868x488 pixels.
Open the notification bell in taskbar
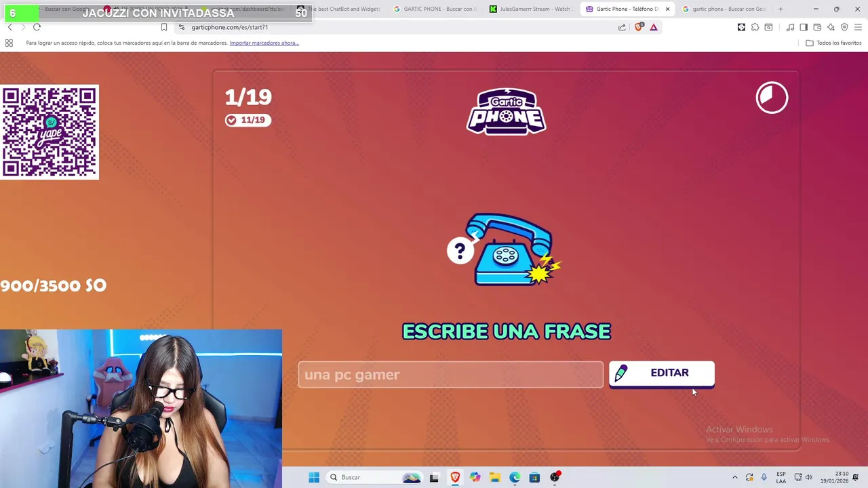pyautogui.click(x=856, y=477)
